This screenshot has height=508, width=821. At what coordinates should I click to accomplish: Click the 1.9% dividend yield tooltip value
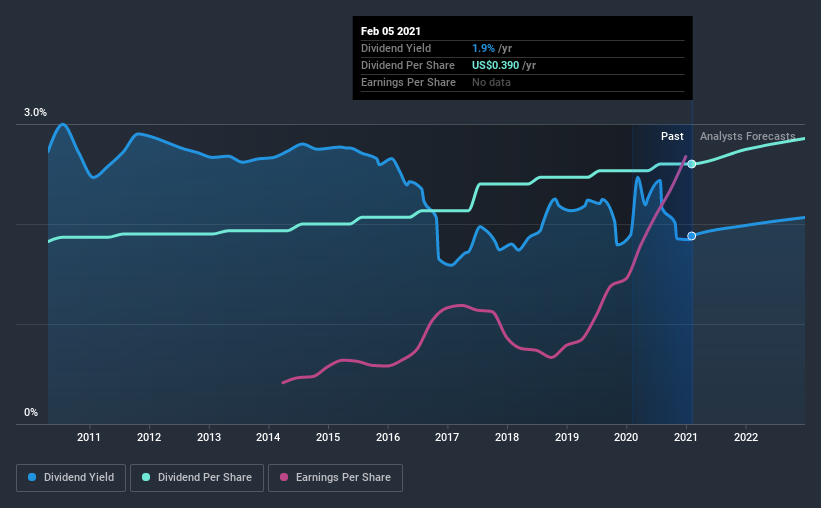[x=483, y=48]
